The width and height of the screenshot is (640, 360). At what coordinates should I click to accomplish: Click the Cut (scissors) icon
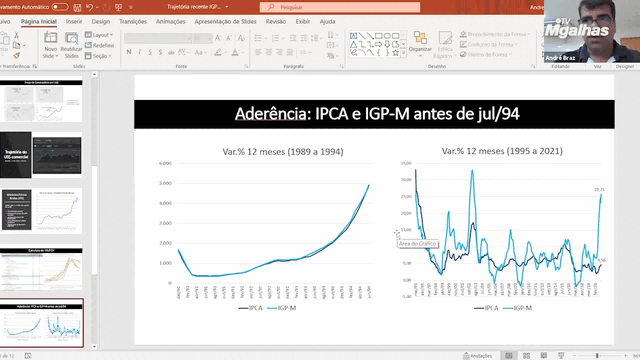click(x=16, y=36)
